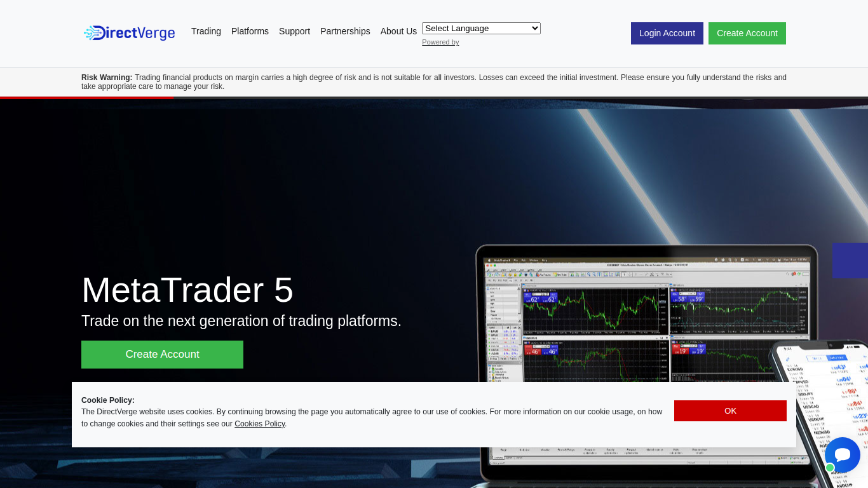Viewport: 868px width, 488px height.
Task: Open the live chat bubble
Action: click(x=843, y=455)
